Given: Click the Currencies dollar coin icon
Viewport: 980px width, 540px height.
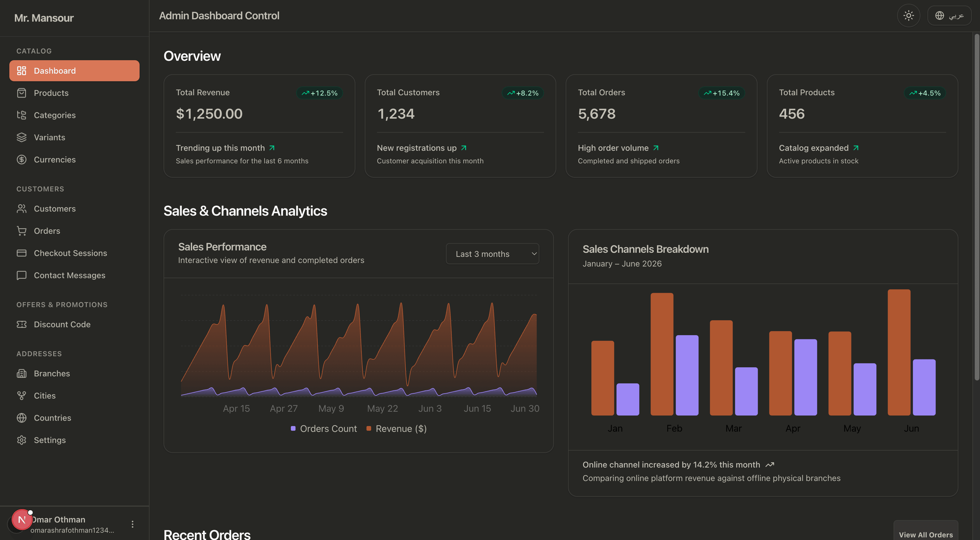Looking at the screenshot, I should [x=22, y=160].
